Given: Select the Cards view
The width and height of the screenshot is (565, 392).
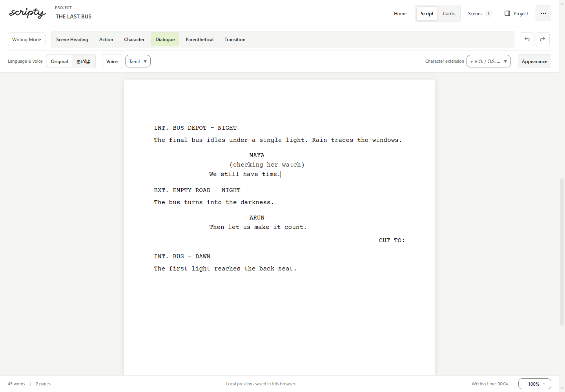Looking at the screenshot, I should [449, 13].
